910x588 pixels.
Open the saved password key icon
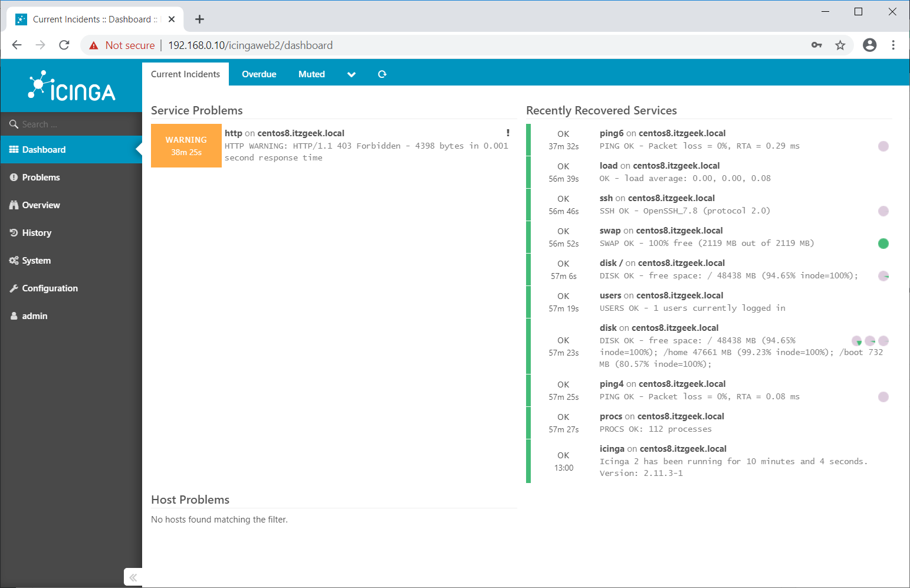pyautogui.click(x=817, y=45)
